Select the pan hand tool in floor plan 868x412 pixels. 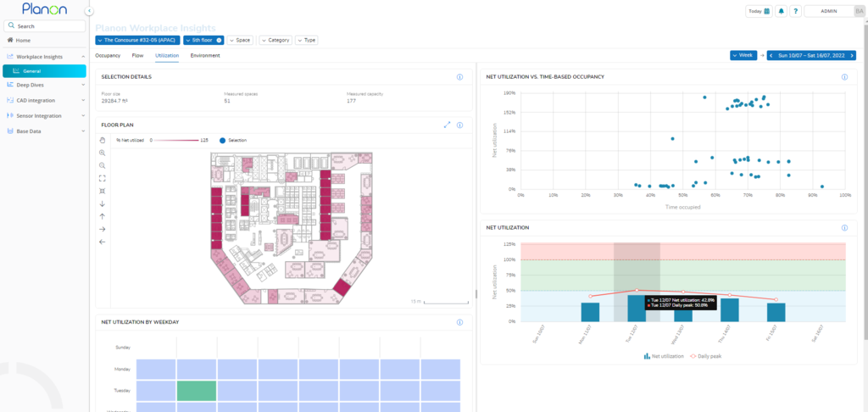(x=103, y=140)
